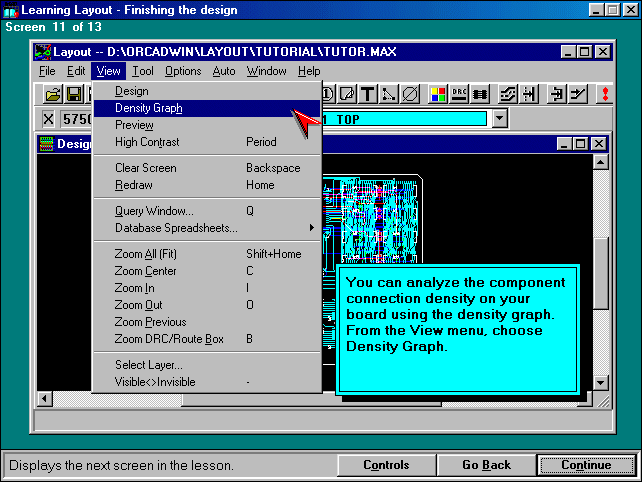Click the Go Back button
The height and width of the screenshot is (482, 642).
[486, 465]
